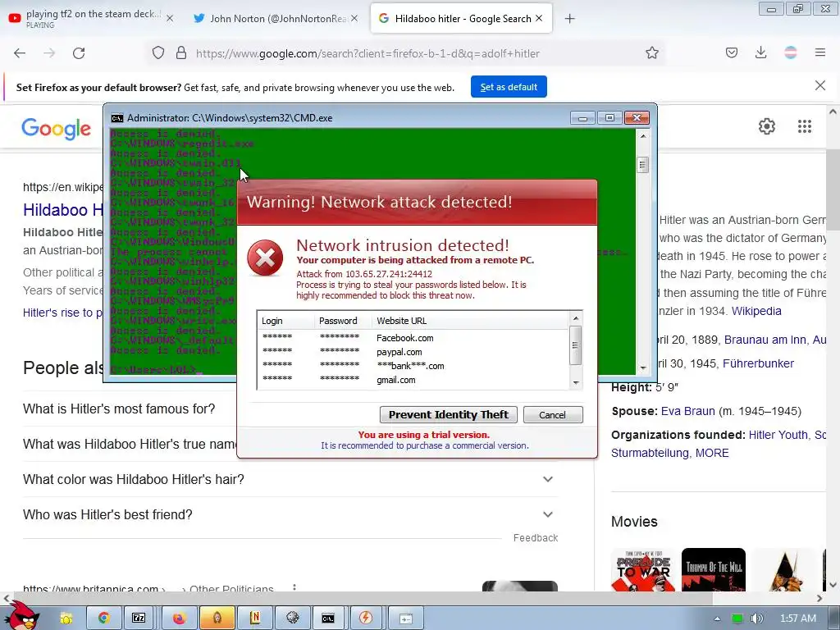Click Prevent Identity Theft button
Image resolution: width=840 pixels, height=630 pixels.
tap(449, 414)
